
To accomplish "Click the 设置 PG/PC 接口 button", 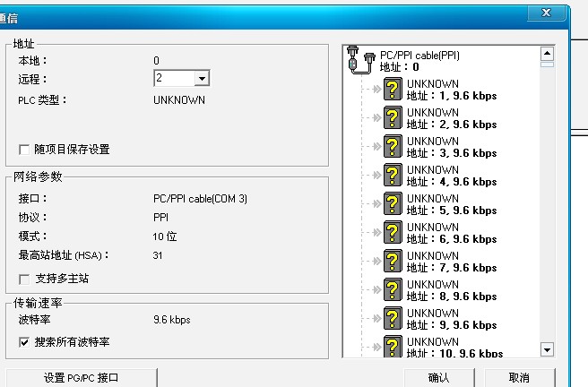I will click(82, 377).
